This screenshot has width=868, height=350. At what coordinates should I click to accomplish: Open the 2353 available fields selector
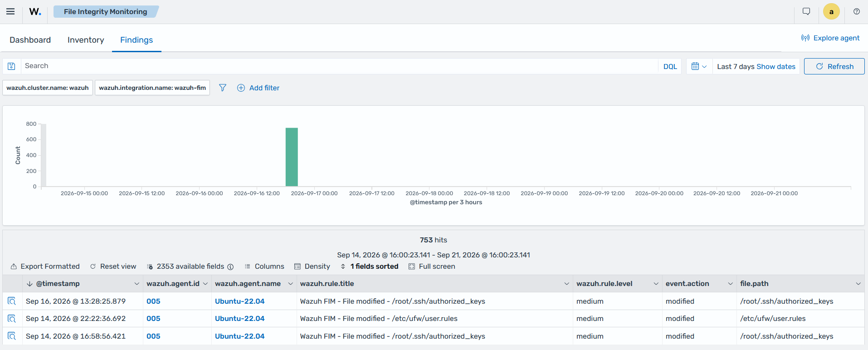tap(186, 266)
